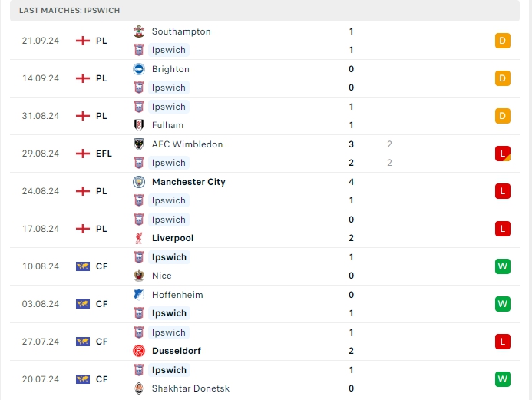The height and width of the screenshot is (400, 532).
Task: Click the Brighton club crest icon
Action: (139, 69)
